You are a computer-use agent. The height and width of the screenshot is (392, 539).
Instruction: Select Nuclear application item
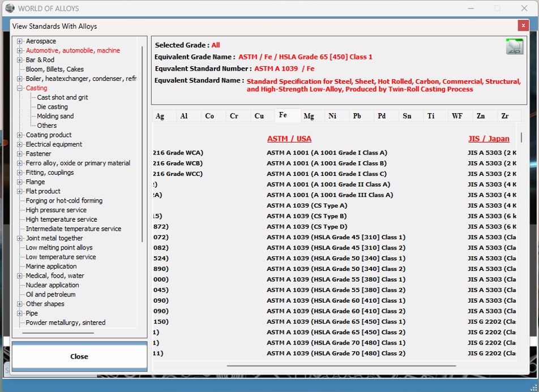point(52,285)
